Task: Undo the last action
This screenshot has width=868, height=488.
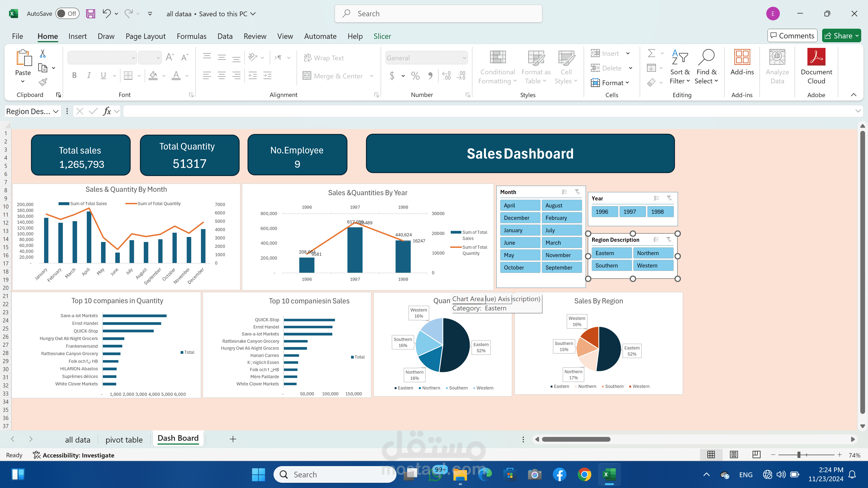Action: [x=106, y=14]
